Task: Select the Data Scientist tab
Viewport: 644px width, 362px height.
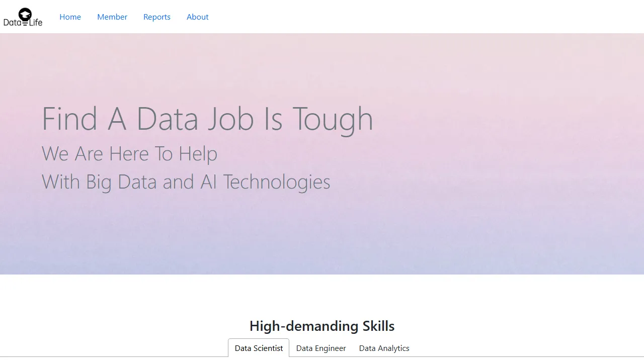Action: [x=259, y=348]
